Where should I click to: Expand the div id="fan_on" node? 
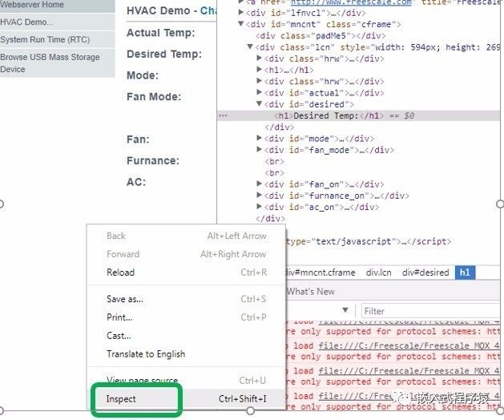pyautogui.click(x=259, y=184)
